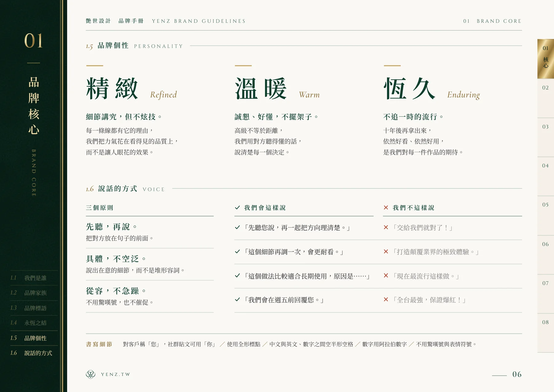Image resolution: width=554 pixels, height=392 pixels.
Task: Switch to side tab 03
Action: click(546, 137)
